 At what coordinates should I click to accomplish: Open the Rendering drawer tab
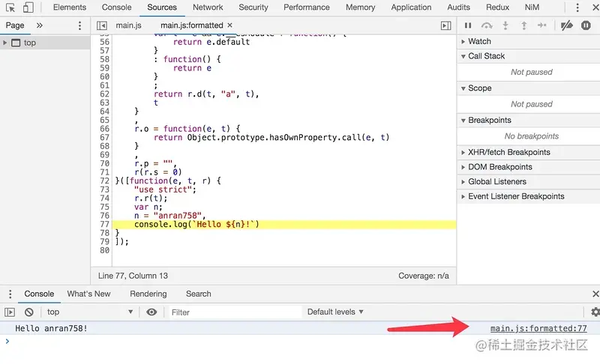pyautogui.click(x=148, y=294)
